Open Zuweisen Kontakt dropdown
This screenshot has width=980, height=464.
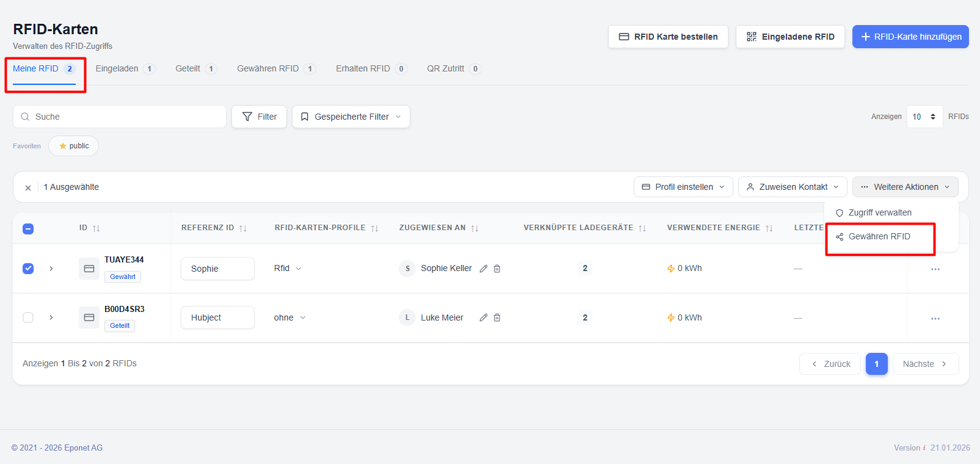[x=793, y=187]
